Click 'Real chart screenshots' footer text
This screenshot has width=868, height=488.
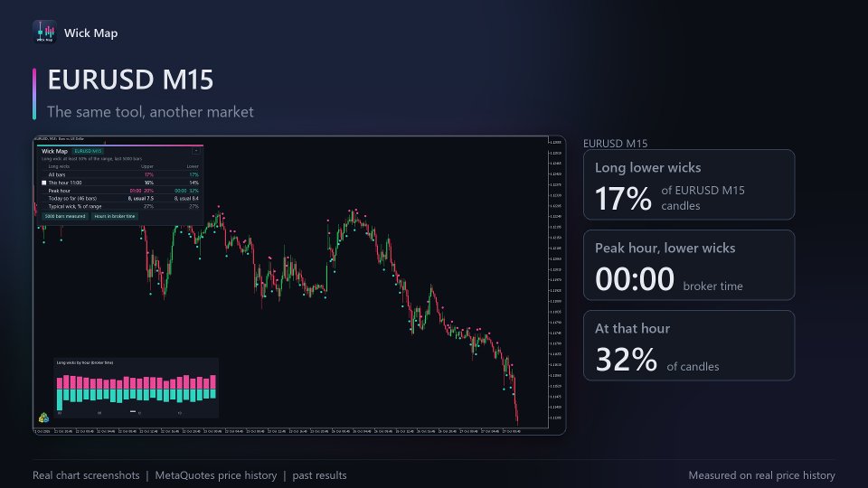86,475
